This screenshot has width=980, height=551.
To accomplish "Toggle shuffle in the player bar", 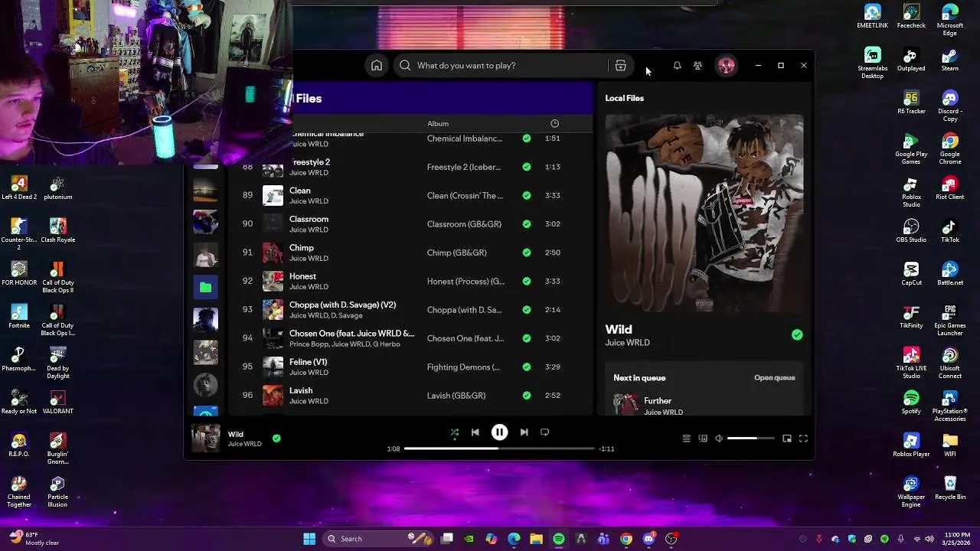I will click(x=455, y=432).
